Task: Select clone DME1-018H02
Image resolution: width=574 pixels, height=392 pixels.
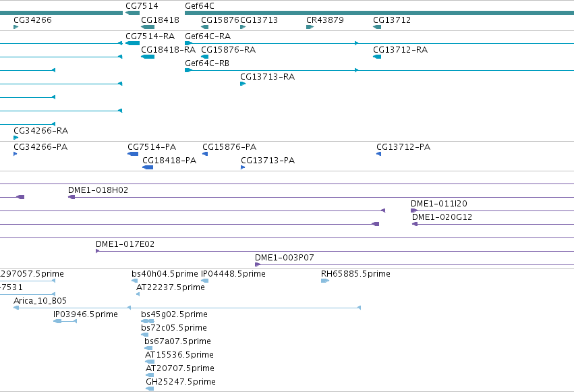Action: 98,190
